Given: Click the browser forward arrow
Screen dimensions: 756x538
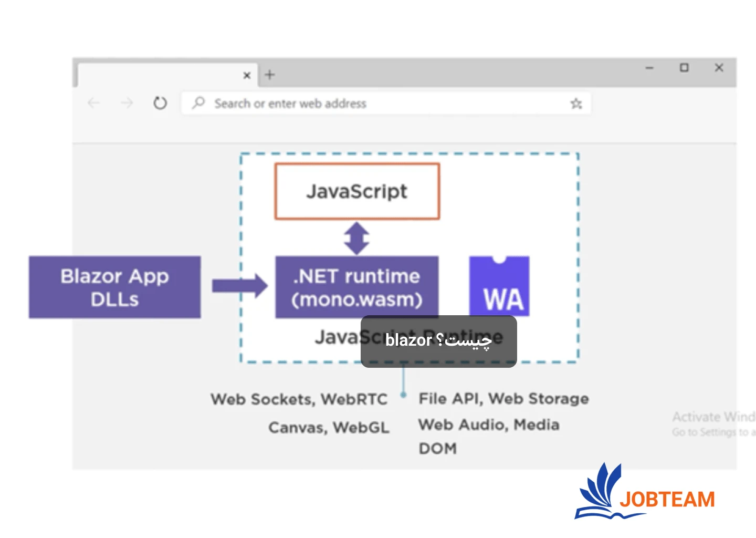Looking at the screenshot, I should tap(127, 103).
